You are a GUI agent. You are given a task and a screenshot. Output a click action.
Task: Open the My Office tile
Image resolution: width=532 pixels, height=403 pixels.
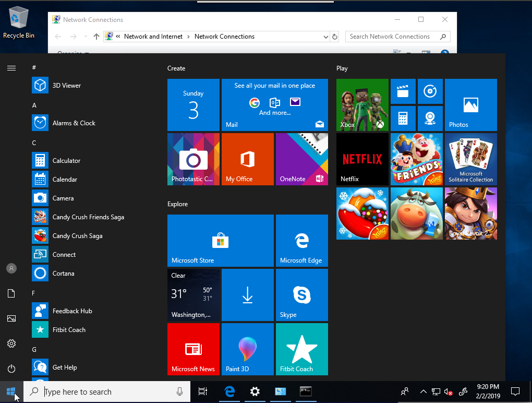point(248,159)
